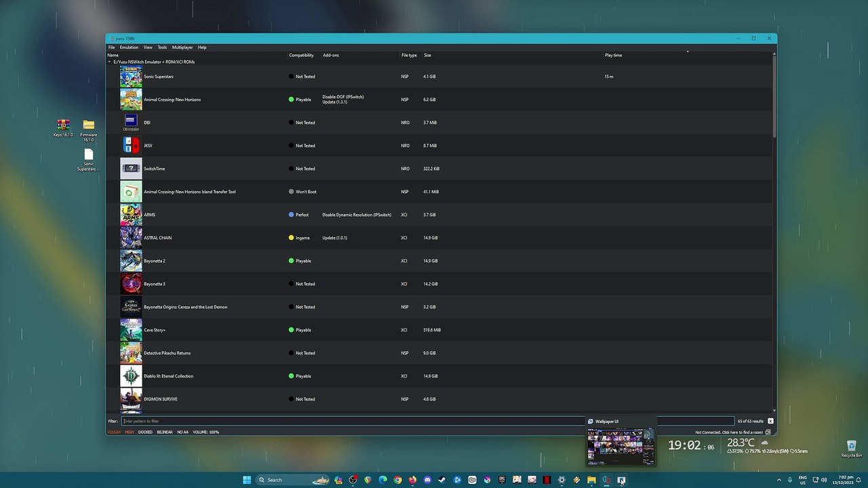Toggle the BILINEAR filter status button
The image size is (868, 488).
point(164,432)
